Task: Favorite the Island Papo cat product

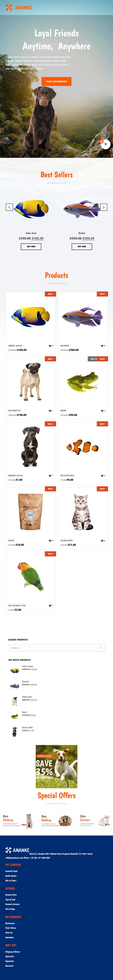Action: (102, 541)
